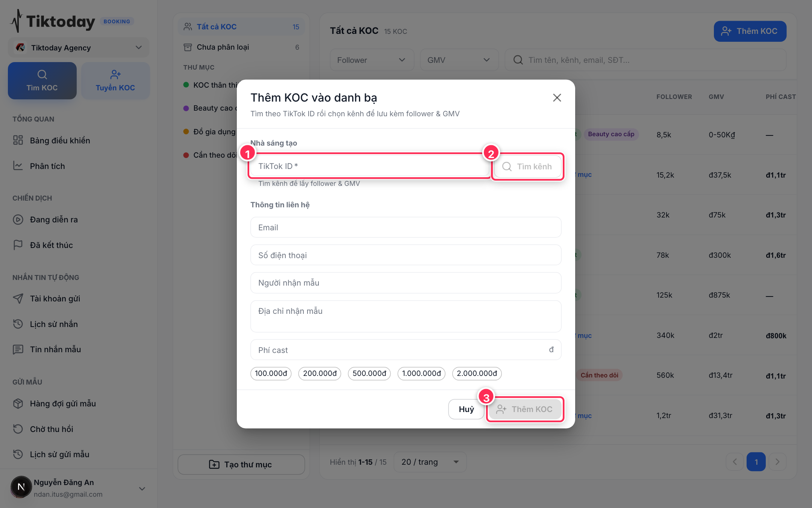Focus the TikTok ID input field

[x=369, y=166]
